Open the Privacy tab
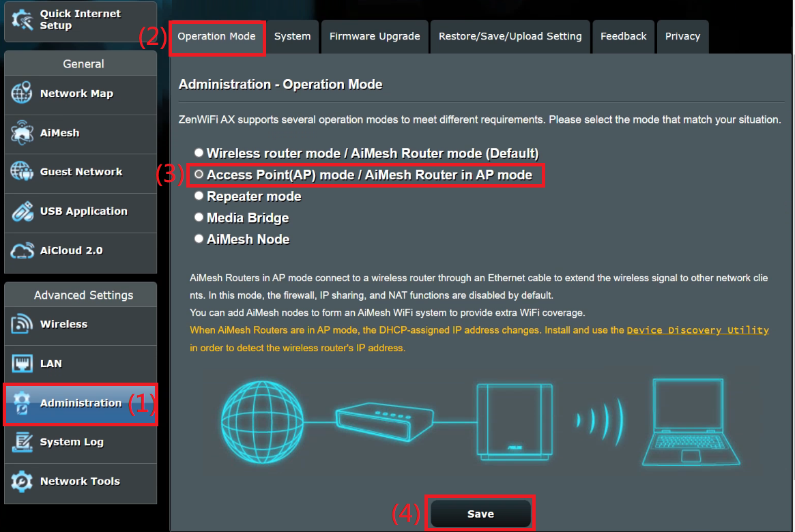 click(x=682, y=36)
